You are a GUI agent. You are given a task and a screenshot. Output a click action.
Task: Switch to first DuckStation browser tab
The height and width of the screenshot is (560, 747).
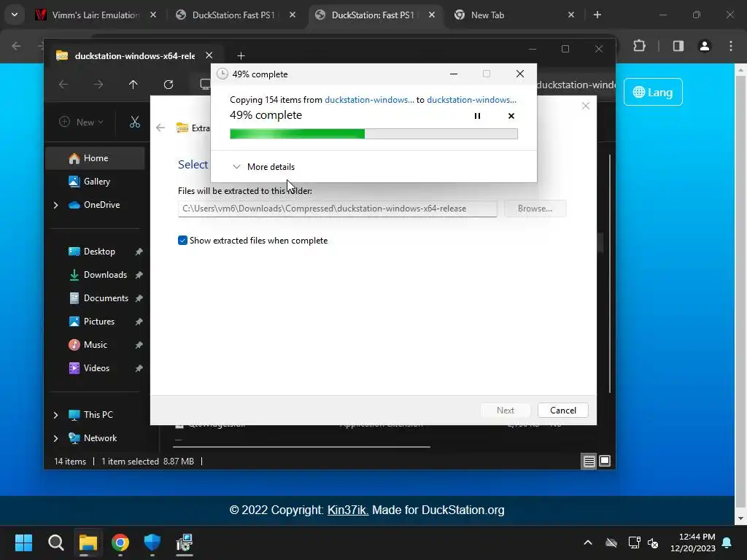tap(233, 15)
